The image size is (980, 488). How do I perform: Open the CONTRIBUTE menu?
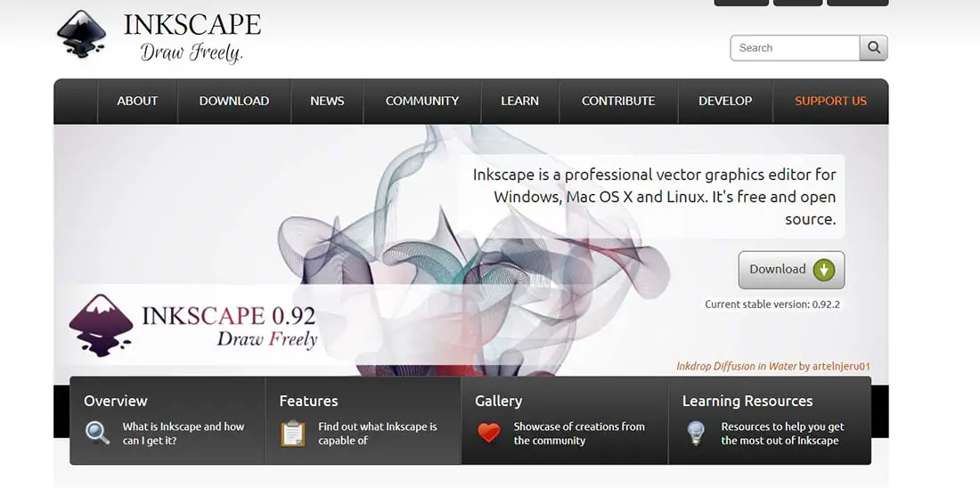click(x=619, y=102)
